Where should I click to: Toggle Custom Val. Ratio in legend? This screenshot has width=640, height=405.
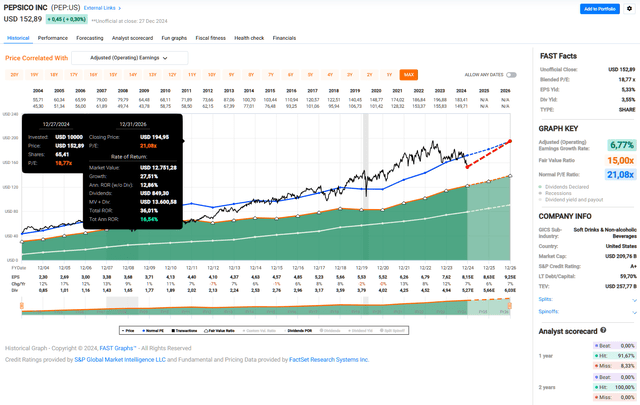[259, 330]
